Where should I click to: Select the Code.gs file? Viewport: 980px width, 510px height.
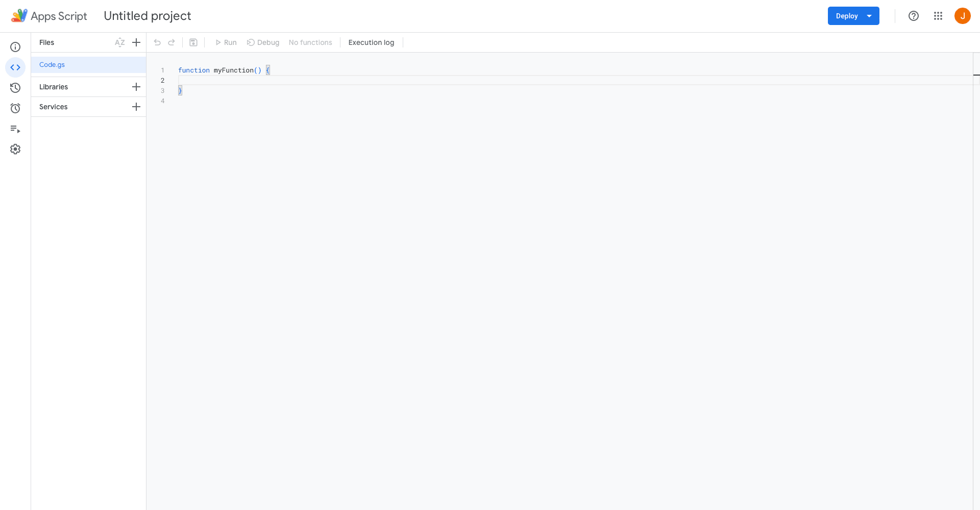(x=89, y=65)
